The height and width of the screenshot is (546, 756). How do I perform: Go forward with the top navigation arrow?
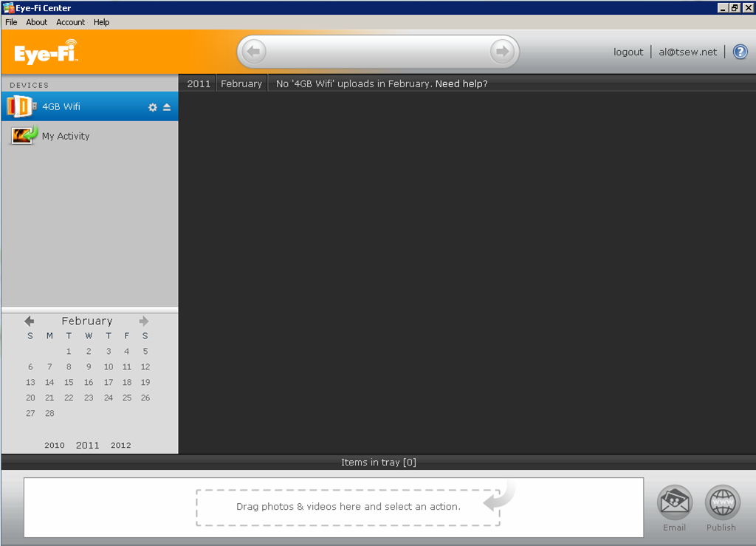[502, 51]
